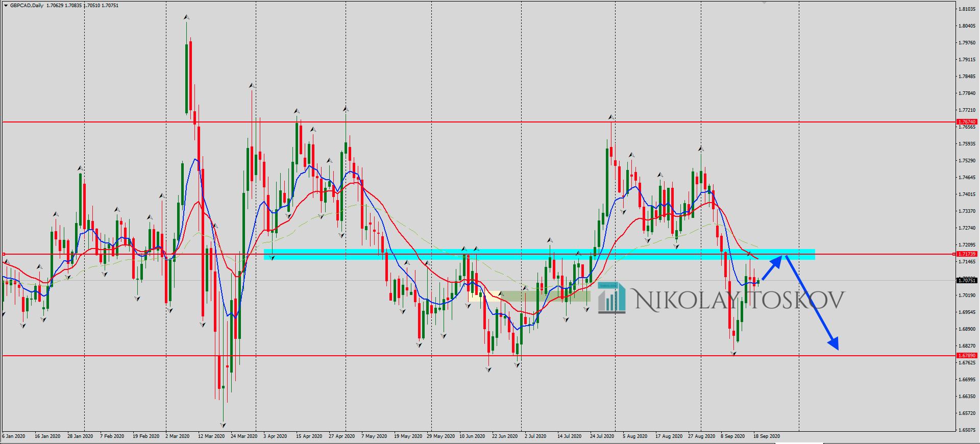Click the gray chart shift triangle marker

[x=764, y=2]
